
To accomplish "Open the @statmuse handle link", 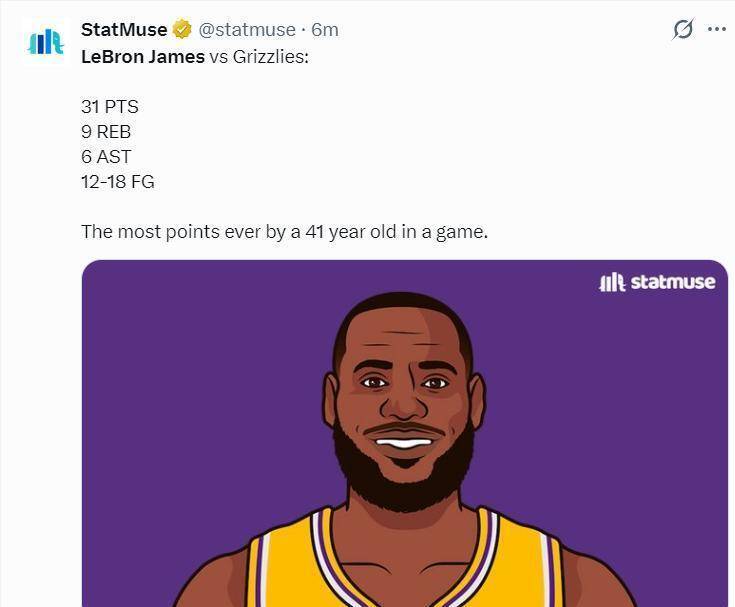I will click(247, 29).
